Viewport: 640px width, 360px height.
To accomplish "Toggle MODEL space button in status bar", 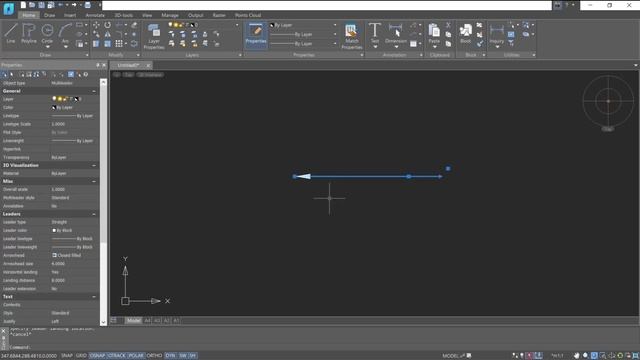I will point(451,356).
